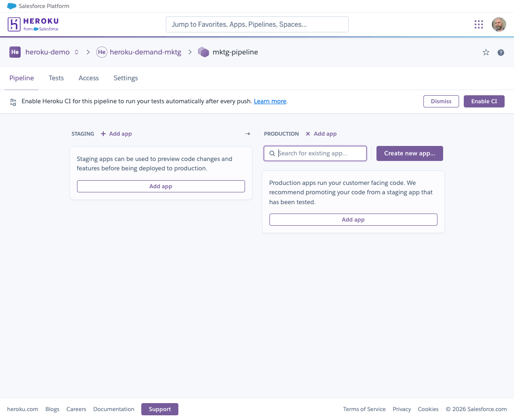Open the Access tab

[89, 78]
